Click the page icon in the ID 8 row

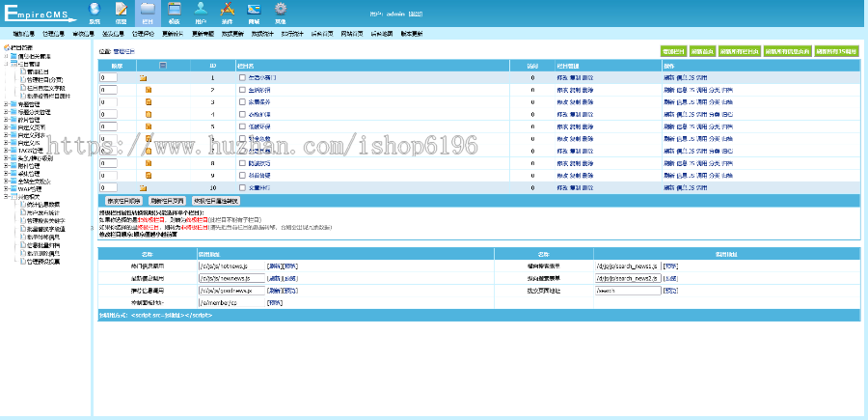pos(149,163)
